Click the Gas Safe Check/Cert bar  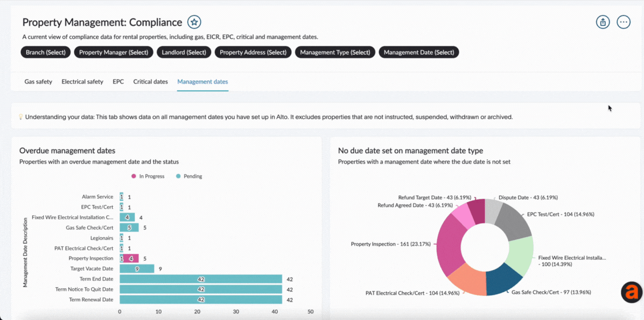[x=129, y=227]
